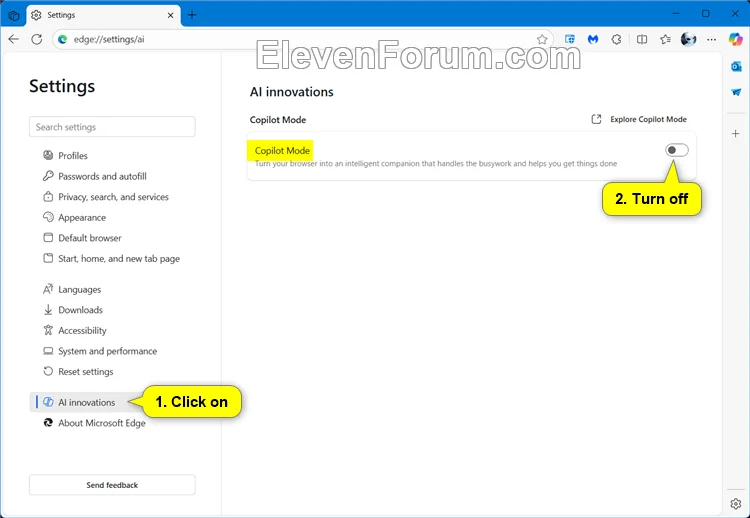750x518 pixels.
Task: Turn on the Copilot Mode toggle
Action: (676, 150)
